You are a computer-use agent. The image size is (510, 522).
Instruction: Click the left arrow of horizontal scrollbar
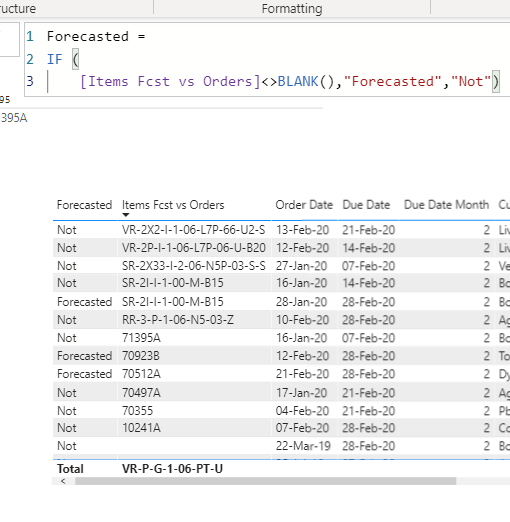click(x=63, y=481)
